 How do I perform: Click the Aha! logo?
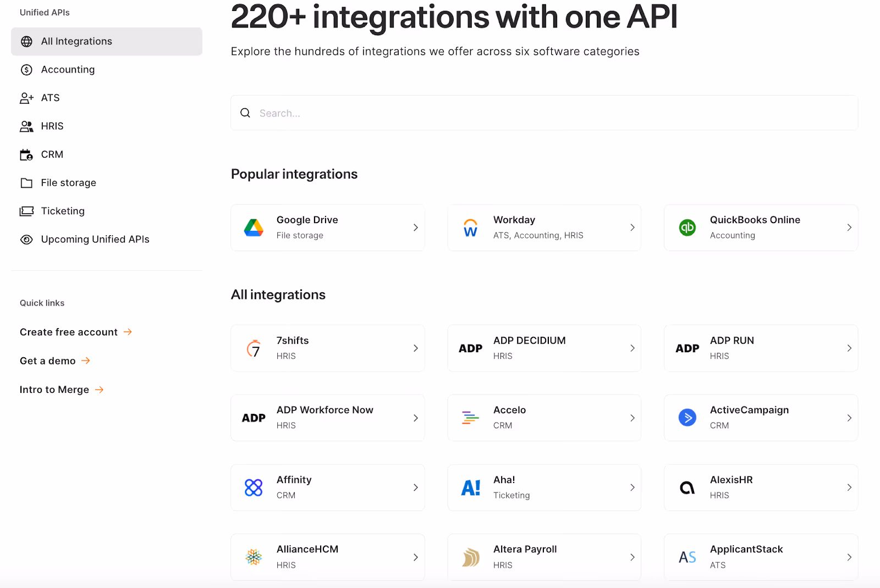pyautogui.click(x=470, y=487)
